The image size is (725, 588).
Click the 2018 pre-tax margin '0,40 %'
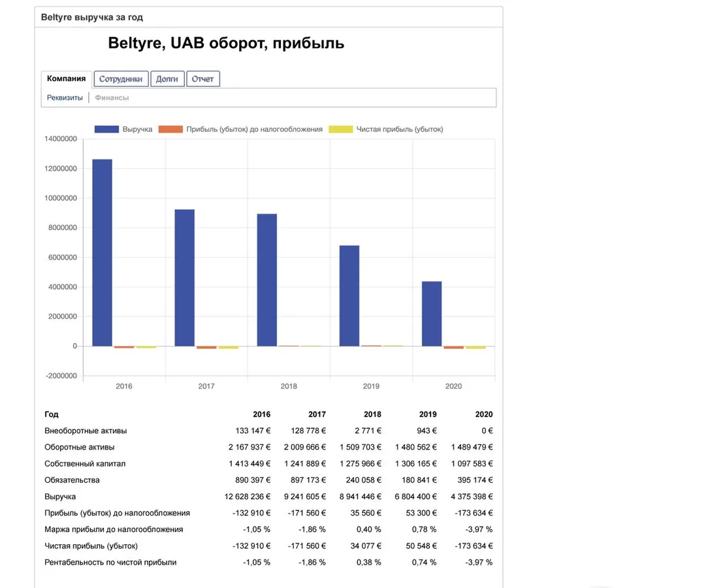(x=369, y=529)
